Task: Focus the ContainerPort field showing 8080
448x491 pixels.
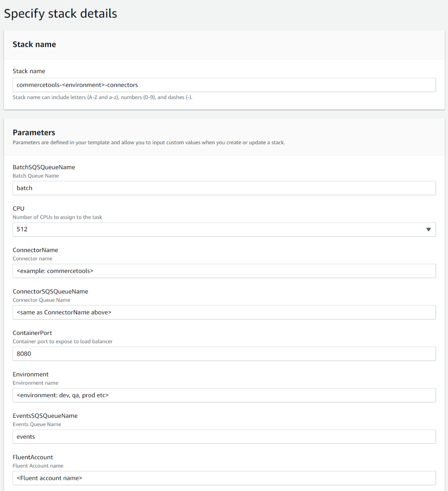Action: [x=224, y=354]
